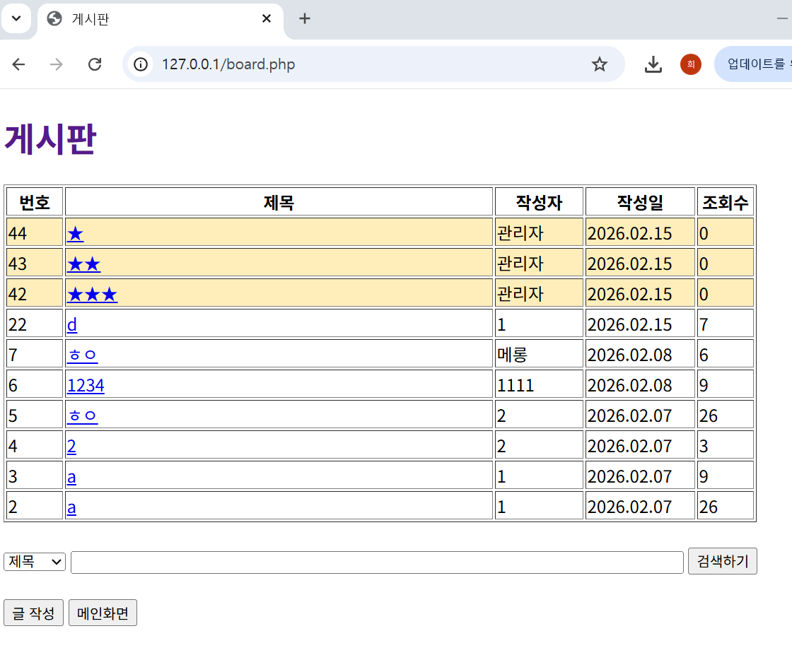792x672 pixels.
Task: Reload the board.php page
Action: point(95,64)
